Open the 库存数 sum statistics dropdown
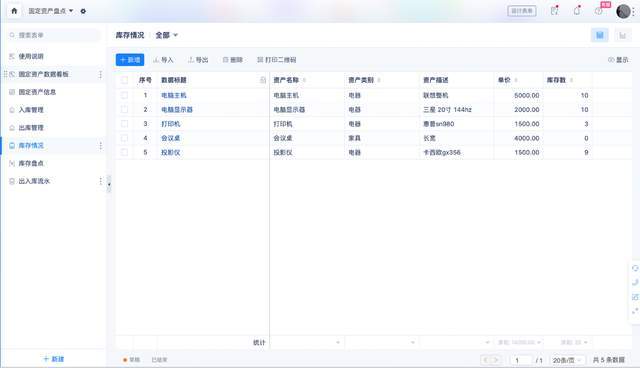The height and width of the screenshot is (368, 640). click(573, 342)
